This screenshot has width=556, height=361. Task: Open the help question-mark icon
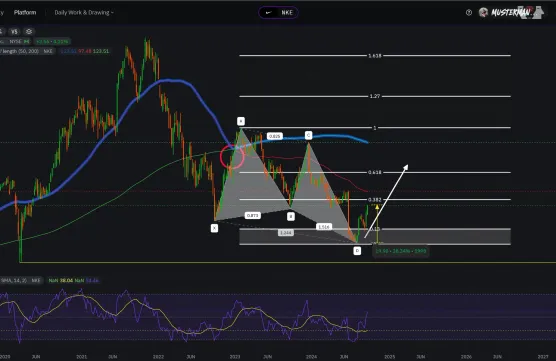coord(469,13)
